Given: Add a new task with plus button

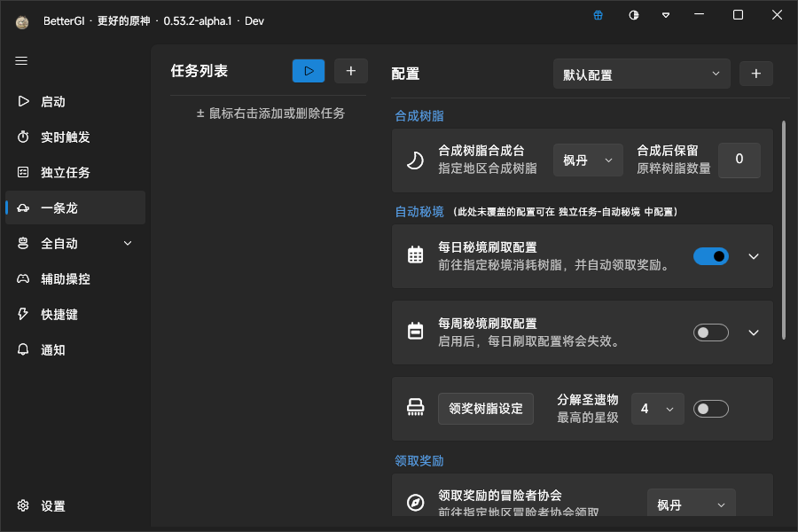Looking at the screenshot, I should pos(351,72).
